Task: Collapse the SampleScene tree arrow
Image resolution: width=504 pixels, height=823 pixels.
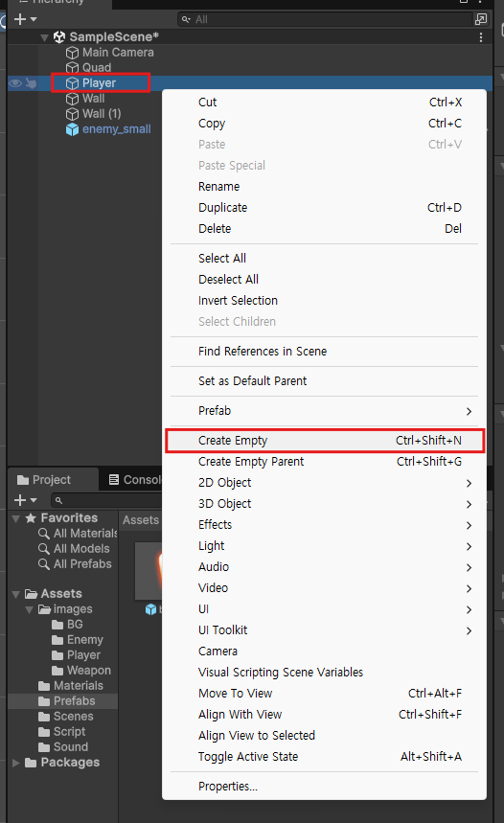Action: [x=45, y=37]
